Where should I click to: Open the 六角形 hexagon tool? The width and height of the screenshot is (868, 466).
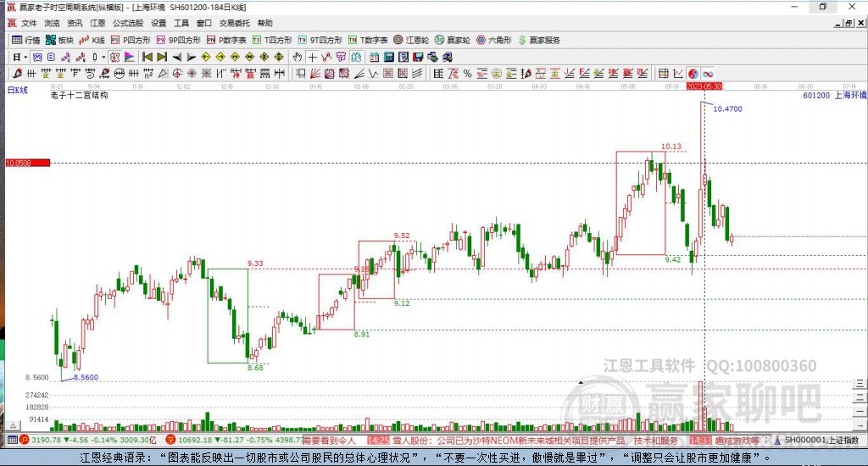click(494, 40)
